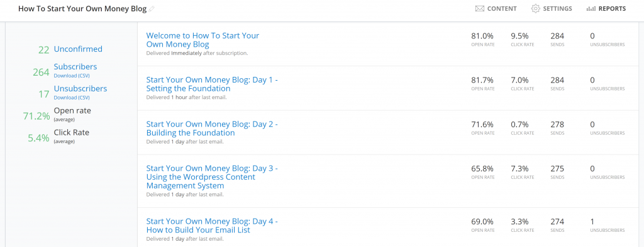The width and height of the screenshot is (644, 247).
Task: Open the Unsubscribers link in sidebar
Action: pyautogui.click(x=80, y=88)
